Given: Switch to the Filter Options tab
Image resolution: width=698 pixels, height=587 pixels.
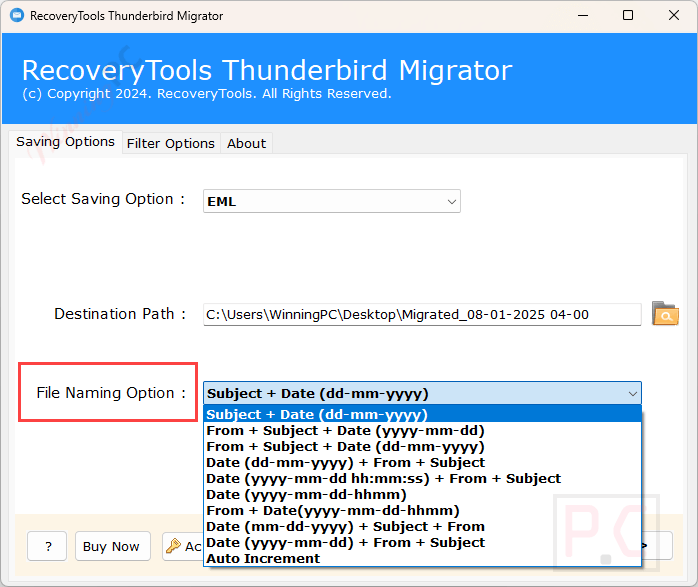Looking at the screenshot, I should click(170, 143).
